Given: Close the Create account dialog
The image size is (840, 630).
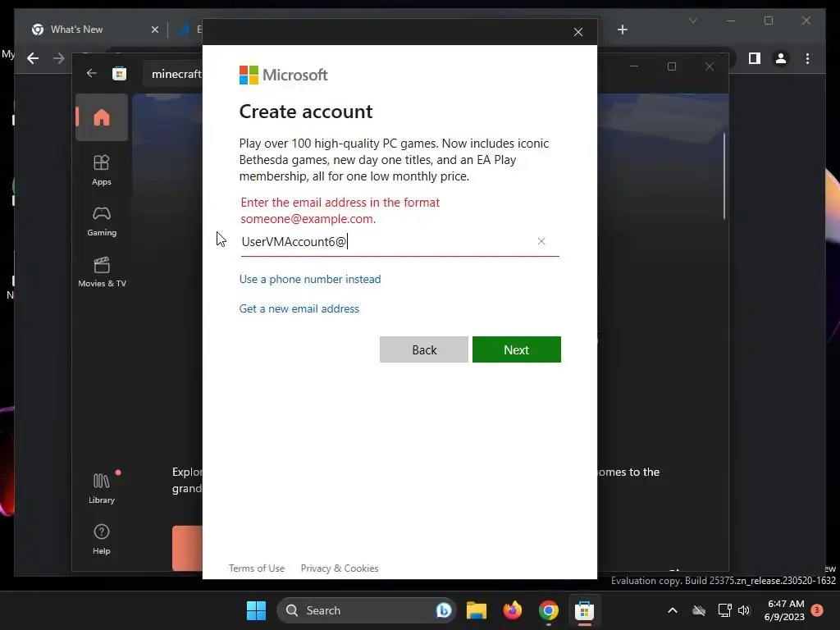Looking at the screenshot, I should point(578,32).
